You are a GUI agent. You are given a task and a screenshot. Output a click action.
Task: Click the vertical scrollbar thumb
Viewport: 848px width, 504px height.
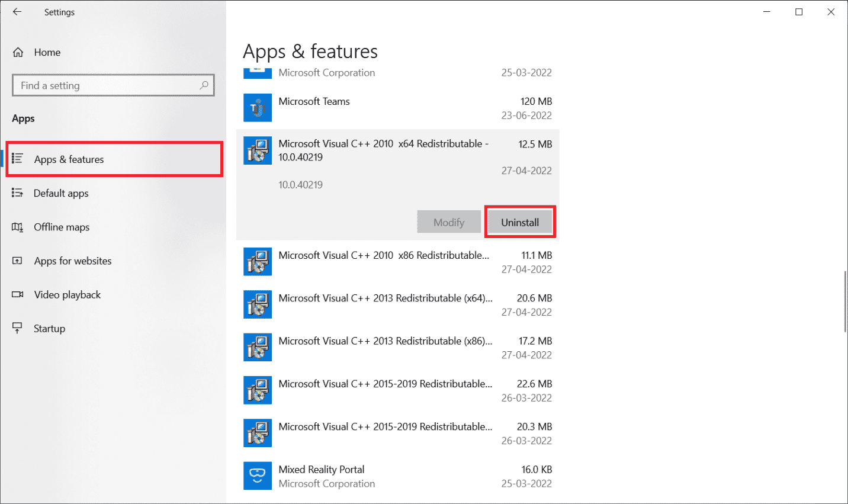tap(845, 301)
